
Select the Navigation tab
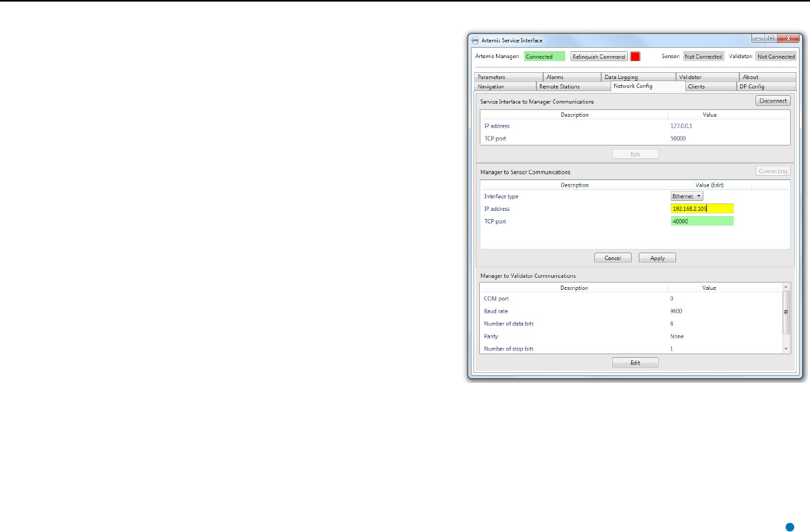point(505,86)
